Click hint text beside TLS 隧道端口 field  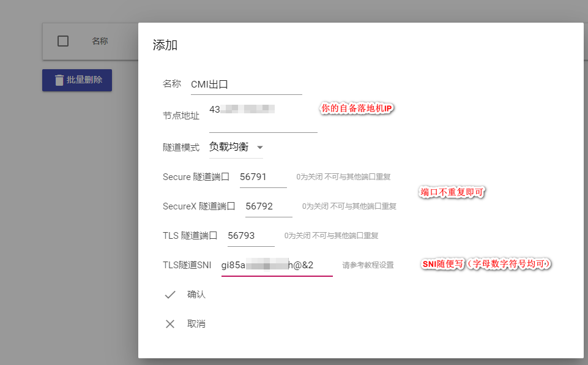tap(331, 235)
